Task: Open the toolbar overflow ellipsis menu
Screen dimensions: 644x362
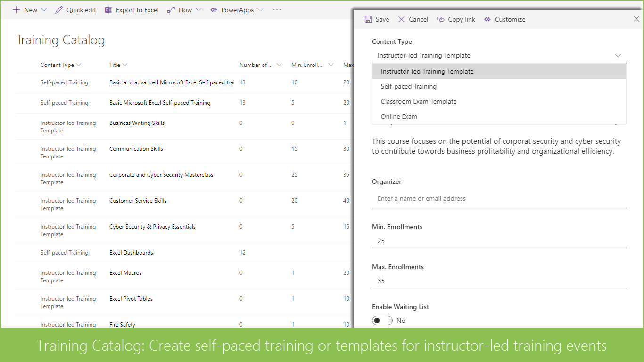Action: pos(277,10)
